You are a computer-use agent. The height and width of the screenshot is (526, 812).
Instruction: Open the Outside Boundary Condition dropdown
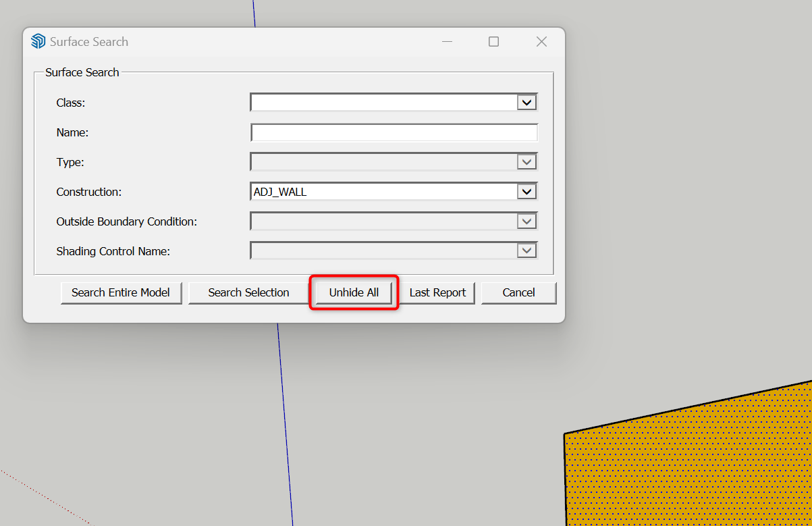pos(526,221)
